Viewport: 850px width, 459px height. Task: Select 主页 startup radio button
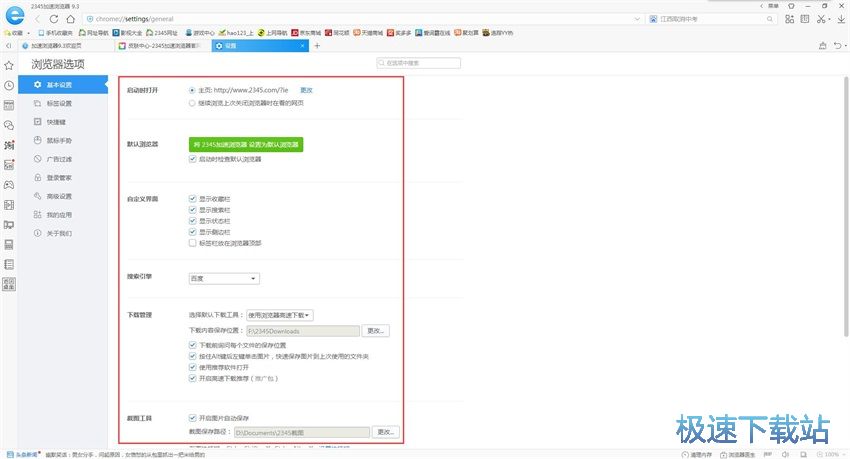(x=192, y=90)
